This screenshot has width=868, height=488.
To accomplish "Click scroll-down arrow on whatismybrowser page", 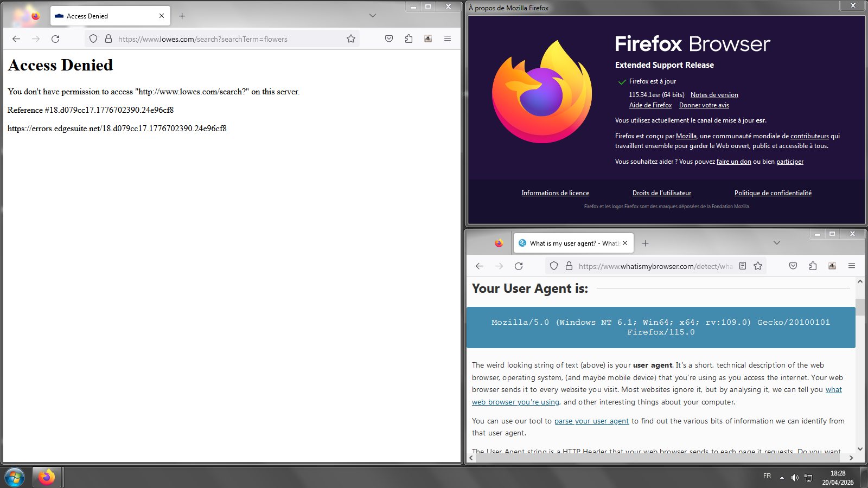I will coord(860,449).
